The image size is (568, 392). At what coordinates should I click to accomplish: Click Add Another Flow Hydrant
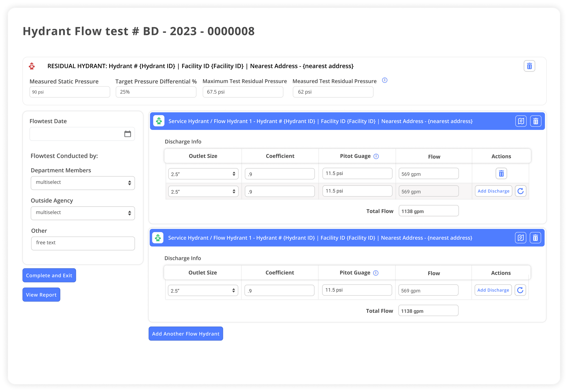point(185,333)
